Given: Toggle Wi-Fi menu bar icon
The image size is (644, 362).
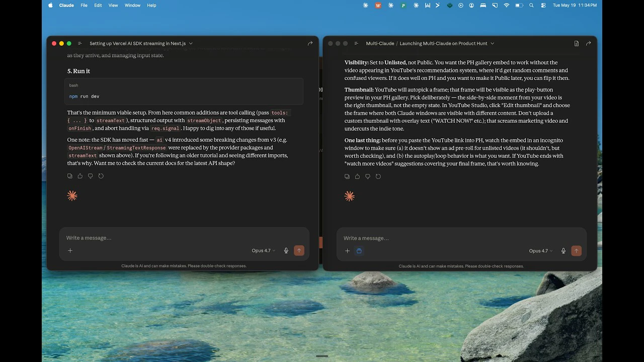Looking at the screenshot, I should click(x=507, y=5).
